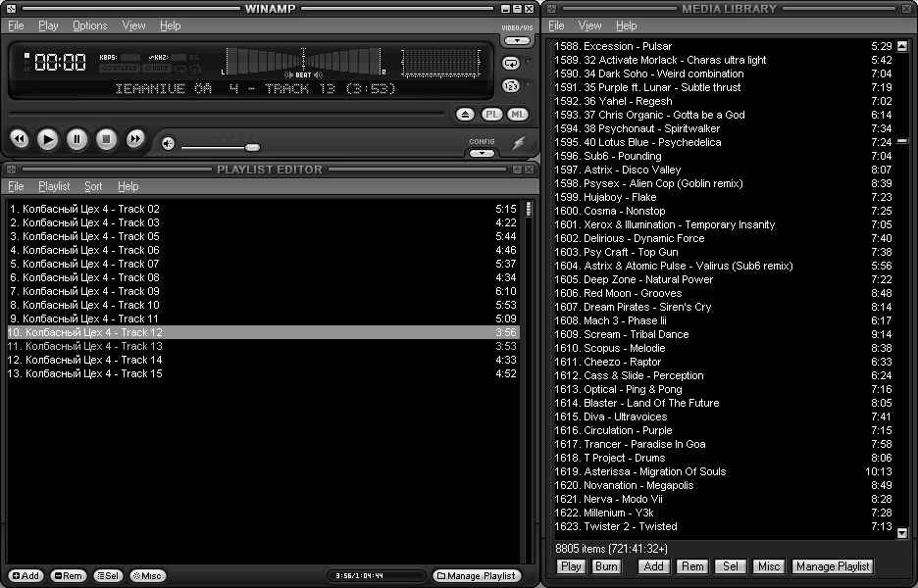918x588 pixels.
Task: Select playlist entry Track 15
Action: (x=263, y=373)
